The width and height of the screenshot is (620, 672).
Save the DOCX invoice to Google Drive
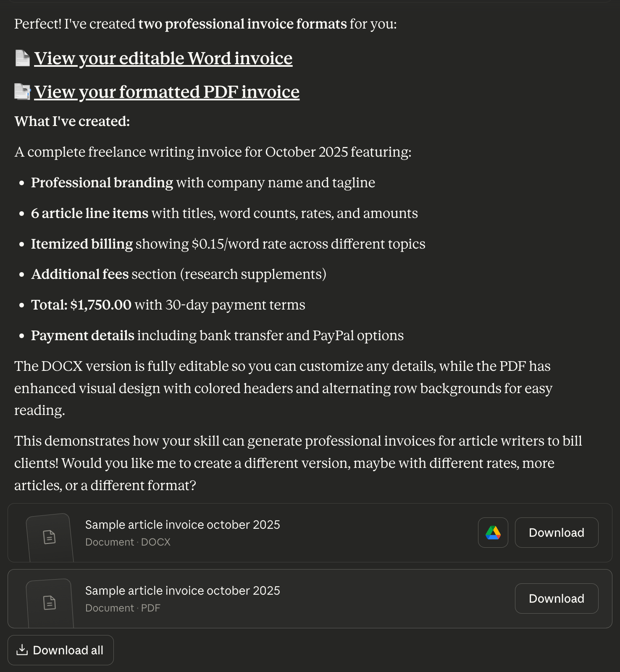point(493,533)
